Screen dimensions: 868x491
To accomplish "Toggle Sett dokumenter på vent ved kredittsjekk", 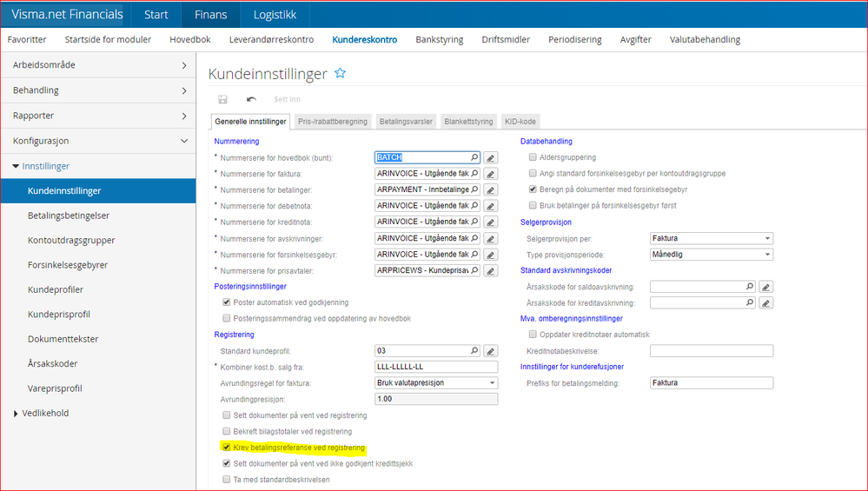I will [227, 463].
